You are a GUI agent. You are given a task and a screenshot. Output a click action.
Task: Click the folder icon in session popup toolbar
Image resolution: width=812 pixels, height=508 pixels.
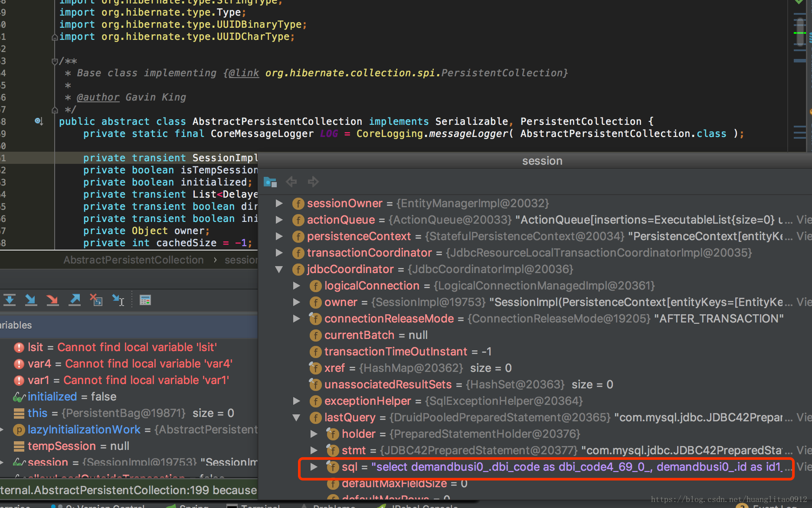tap(270, 182)
